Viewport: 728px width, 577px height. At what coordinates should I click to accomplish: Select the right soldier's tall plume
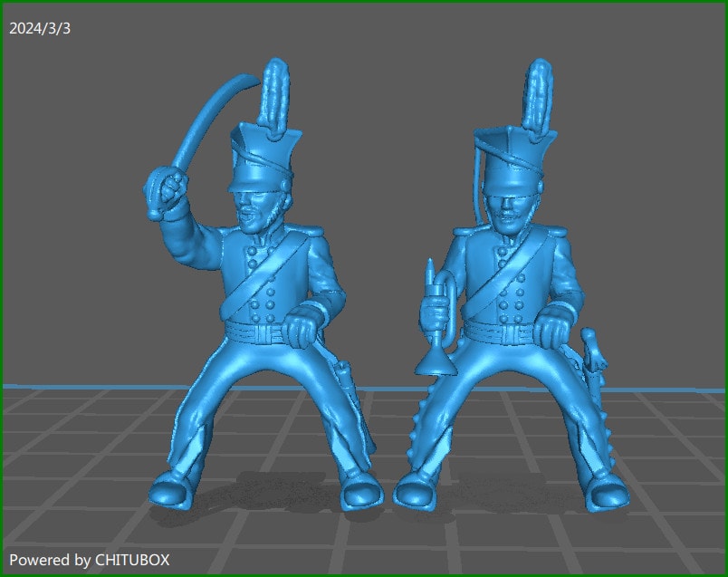coord(541,93)
